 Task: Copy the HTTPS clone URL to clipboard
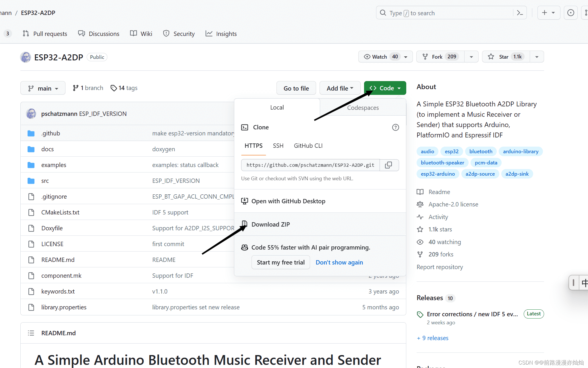click(x=389, y=165)
